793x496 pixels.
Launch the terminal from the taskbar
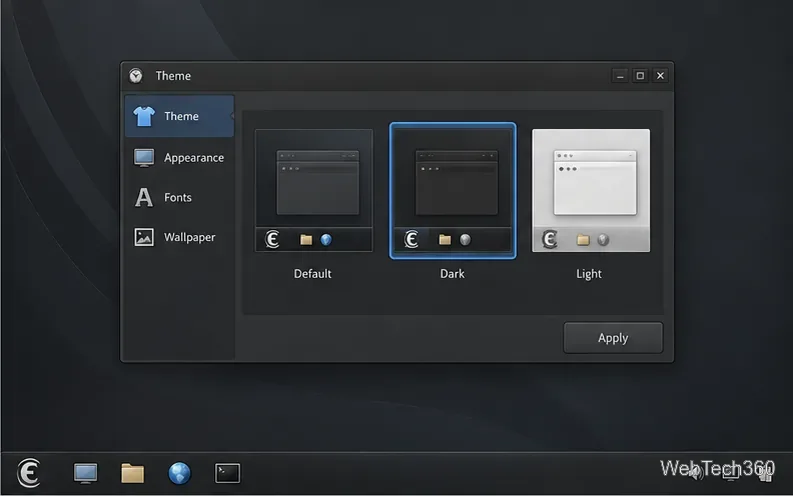228,473
